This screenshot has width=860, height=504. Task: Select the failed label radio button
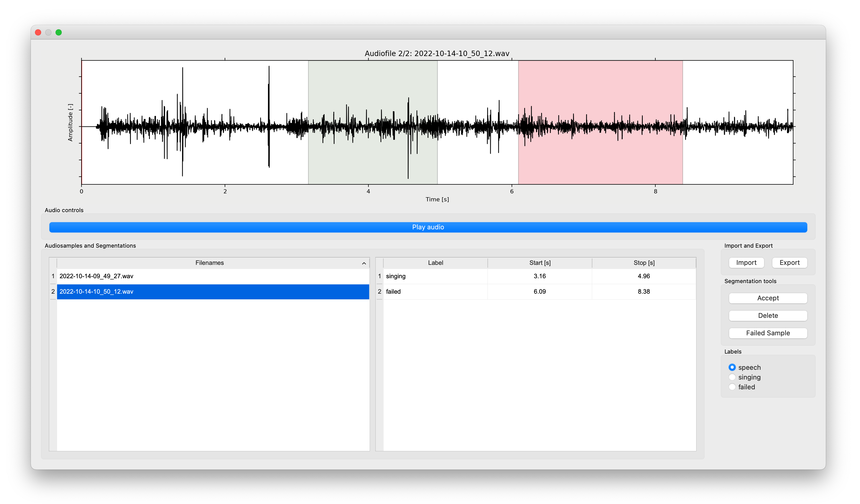tap(732, 387)
